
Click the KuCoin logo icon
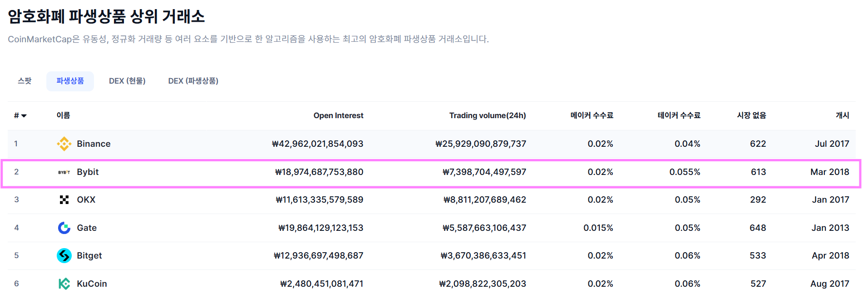pos(64,284)
